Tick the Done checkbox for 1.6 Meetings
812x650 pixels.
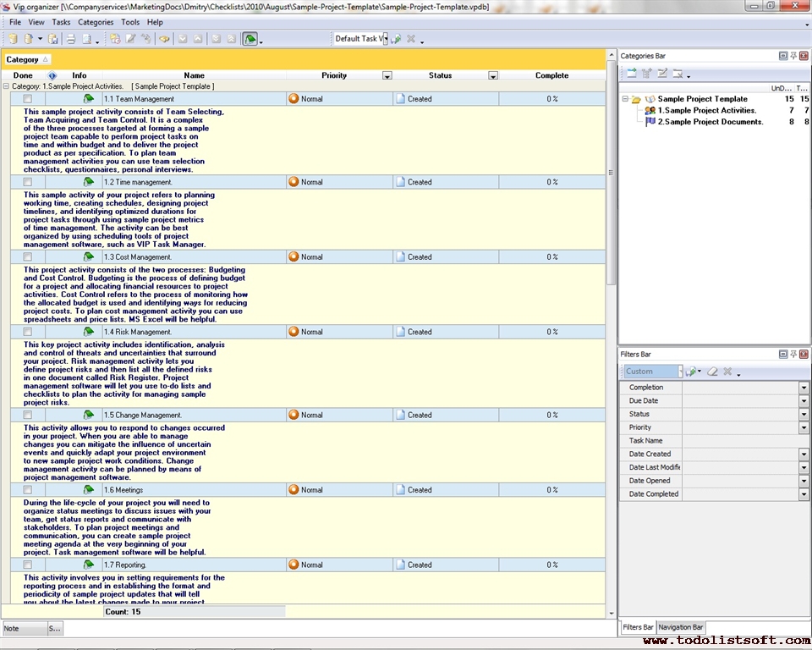click(28, 490)
